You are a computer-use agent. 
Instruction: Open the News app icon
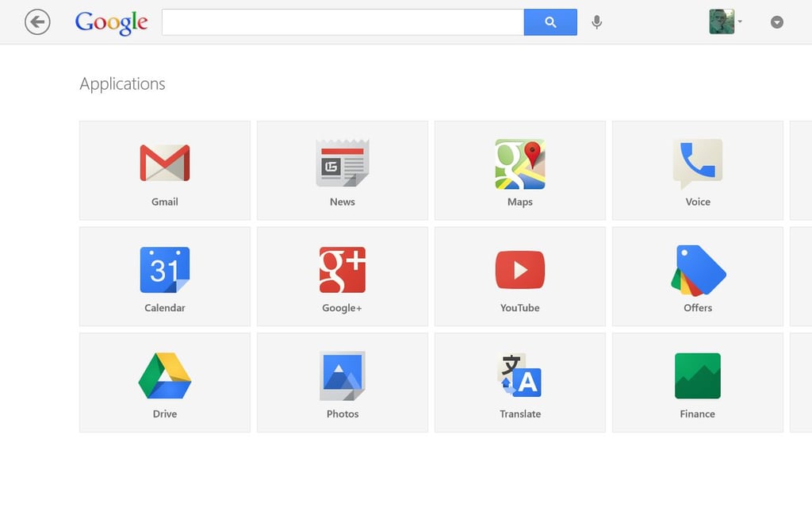(x=343, y=163)
